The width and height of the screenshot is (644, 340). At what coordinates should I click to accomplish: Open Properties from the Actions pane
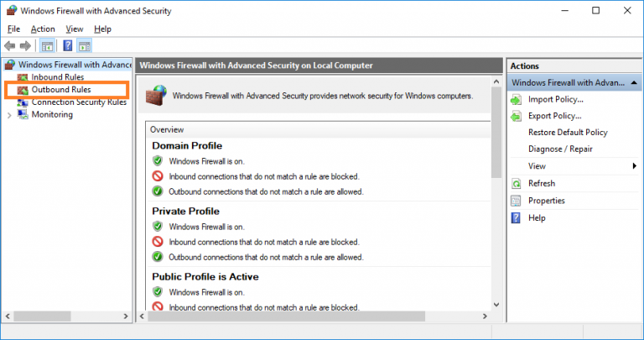(546, 201)
